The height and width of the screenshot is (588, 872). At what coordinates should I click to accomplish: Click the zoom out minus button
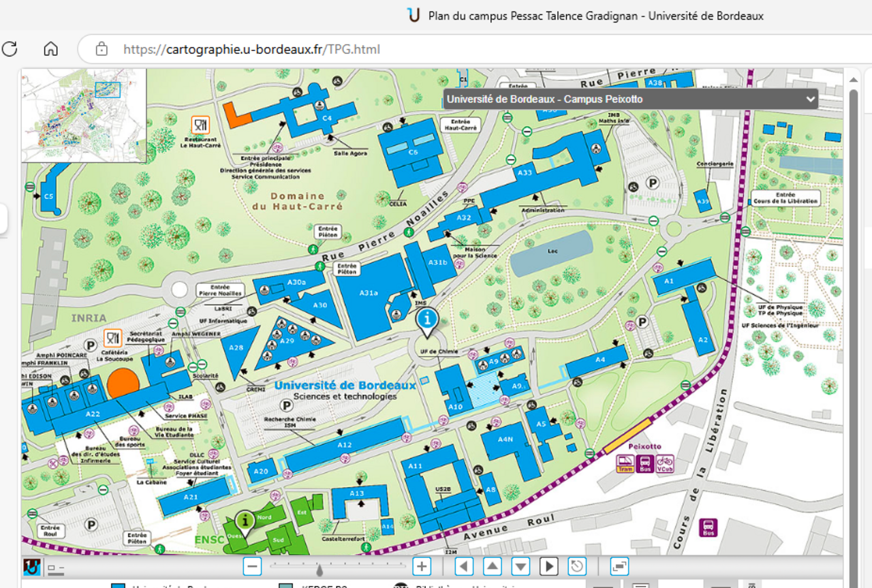[x=253, y=566]
